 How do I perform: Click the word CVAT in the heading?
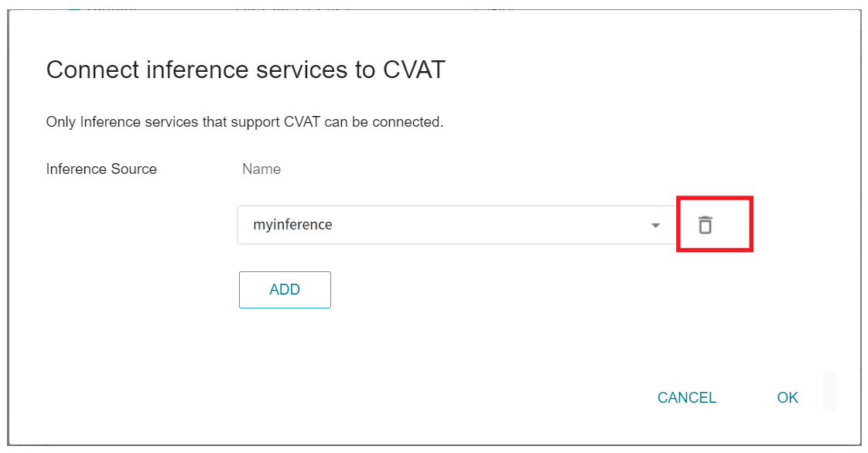414,70
